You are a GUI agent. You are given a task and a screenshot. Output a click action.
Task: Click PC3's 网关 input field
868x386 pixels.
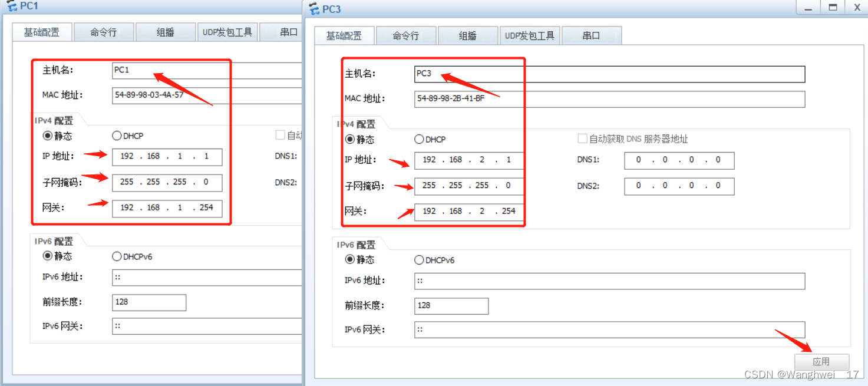468,212
